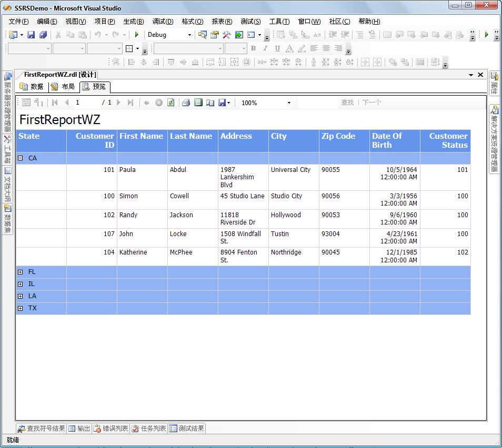Open the Debug configuration dropdown
This screenshot has height=448, width=502.
(189, 35)
